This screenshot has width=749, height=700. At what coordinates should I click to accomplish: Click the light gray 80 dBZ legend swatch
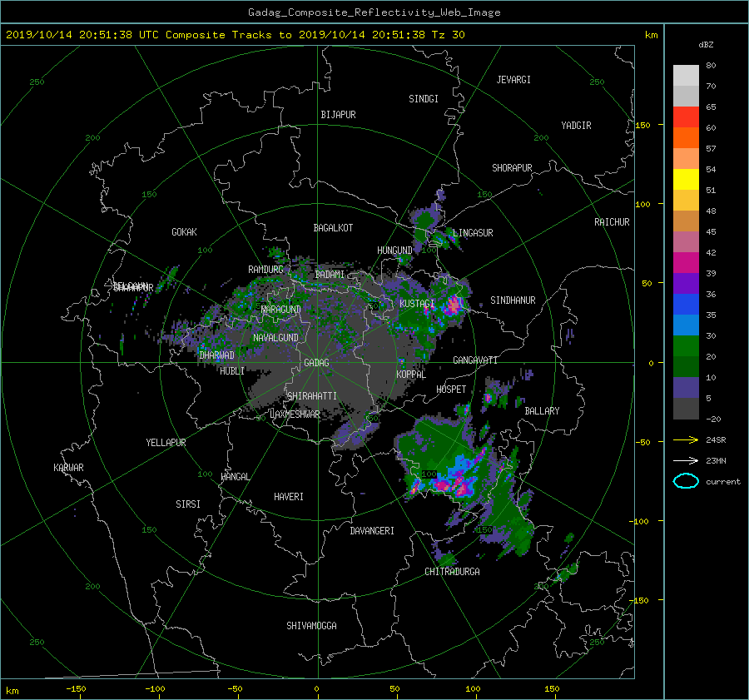(x=686, y=75)
